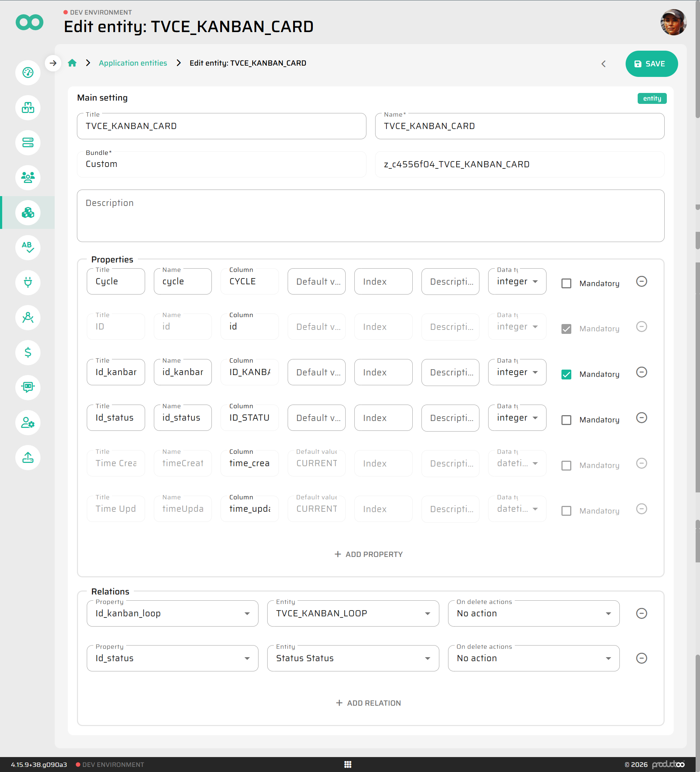Click ADD PROPERTY button
The image size is (700, 772).
click(368, 554)
